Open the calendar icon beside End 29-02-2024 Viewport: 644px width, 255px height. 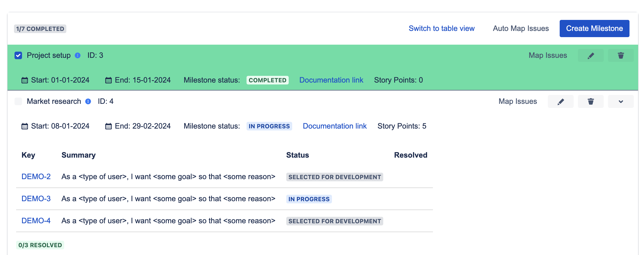pos(108,126)
